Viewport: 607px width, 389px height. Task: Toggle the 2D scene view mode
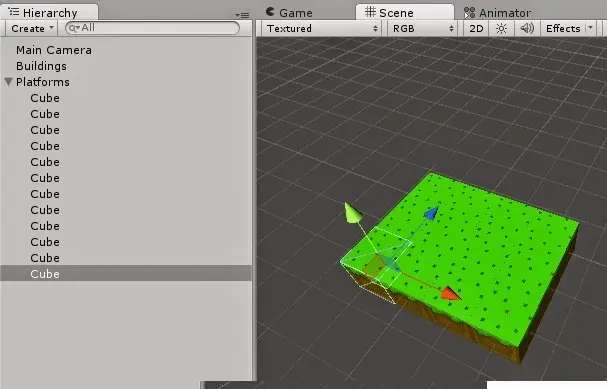tap(476, 29)
